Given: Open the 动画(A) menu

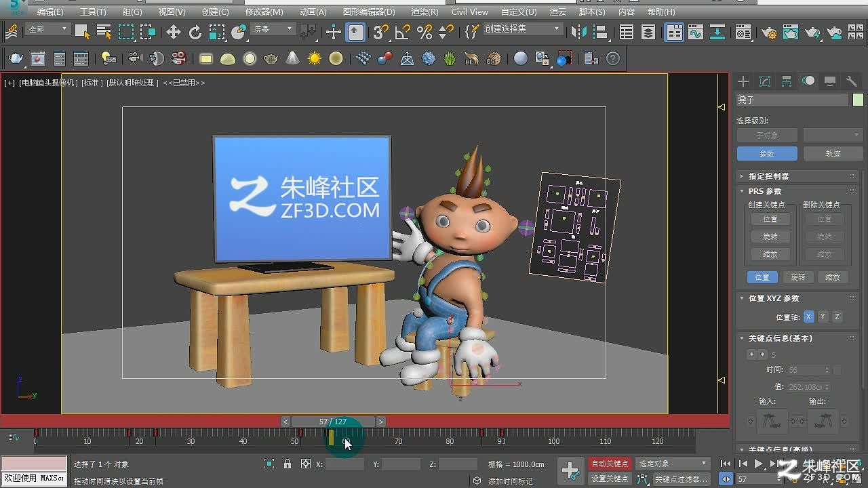Looking at the screenshot, I should (313, 12).
